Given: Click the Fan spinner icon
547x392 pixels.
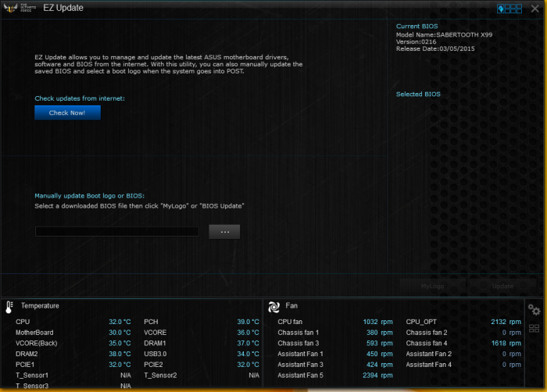Looking at the screenshot, I should tap(273, 307).
